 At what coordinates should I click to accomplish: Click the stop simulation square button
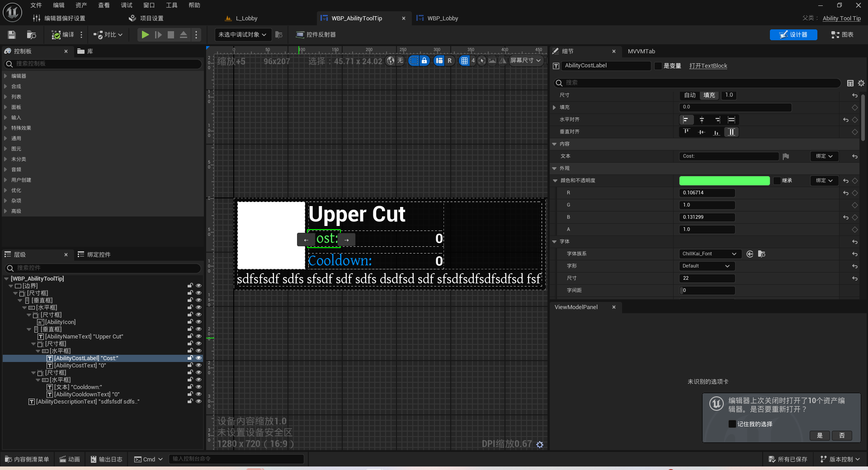click(171, 35)
